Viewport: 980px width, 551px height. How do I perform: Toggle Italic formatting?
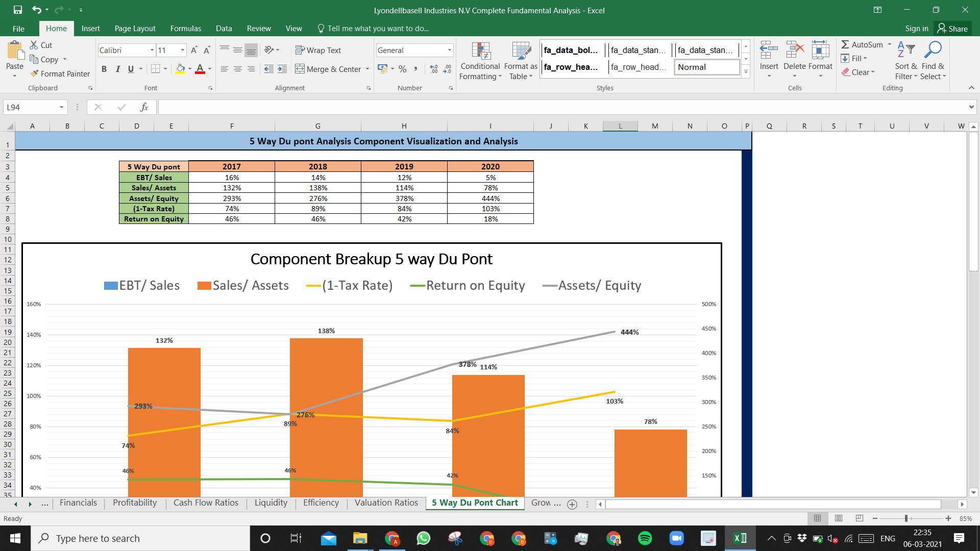click(117, 69)
